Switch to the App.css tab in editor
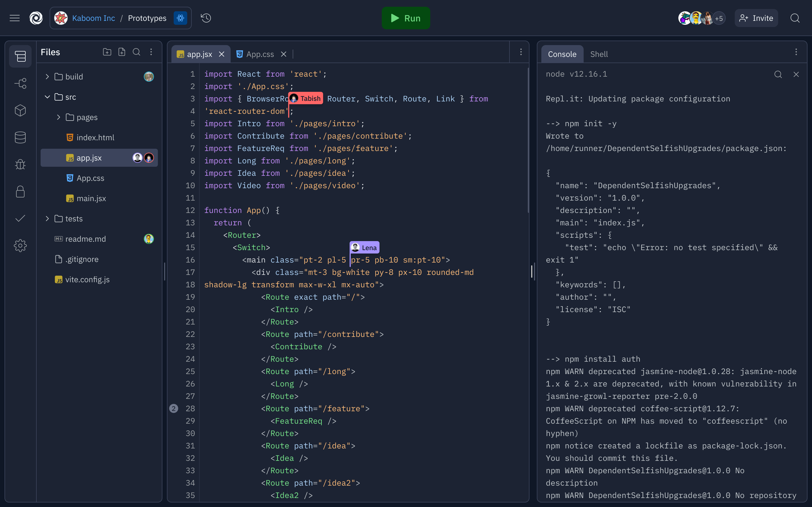This screenshot has height=507, width=812. pos(260,54)
